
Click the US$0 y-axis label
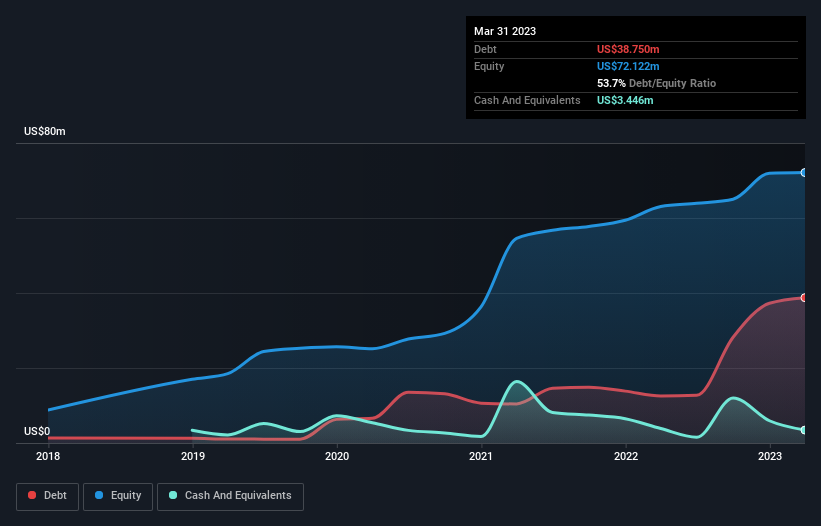[37, 431]
